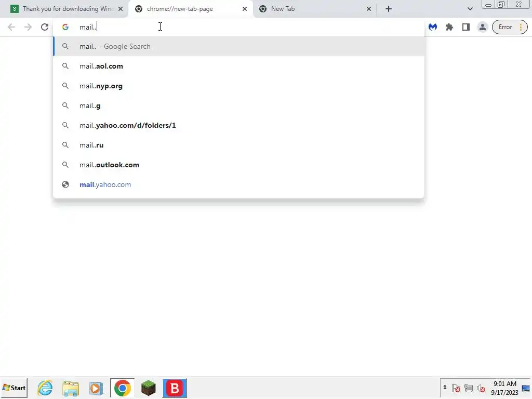Click the Google logo icon in the address bar
This screenshot has height=399, width=532.
[65, 27]
